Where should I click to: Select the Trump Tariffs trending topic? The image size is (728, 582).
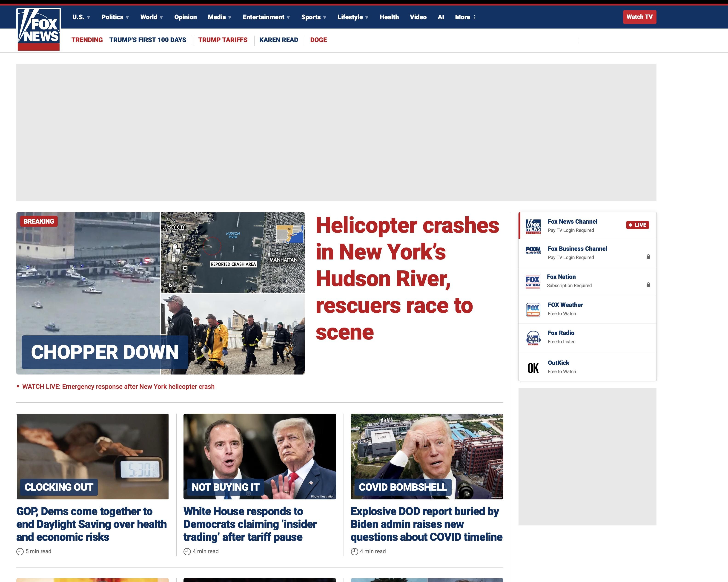click(223, 40)
